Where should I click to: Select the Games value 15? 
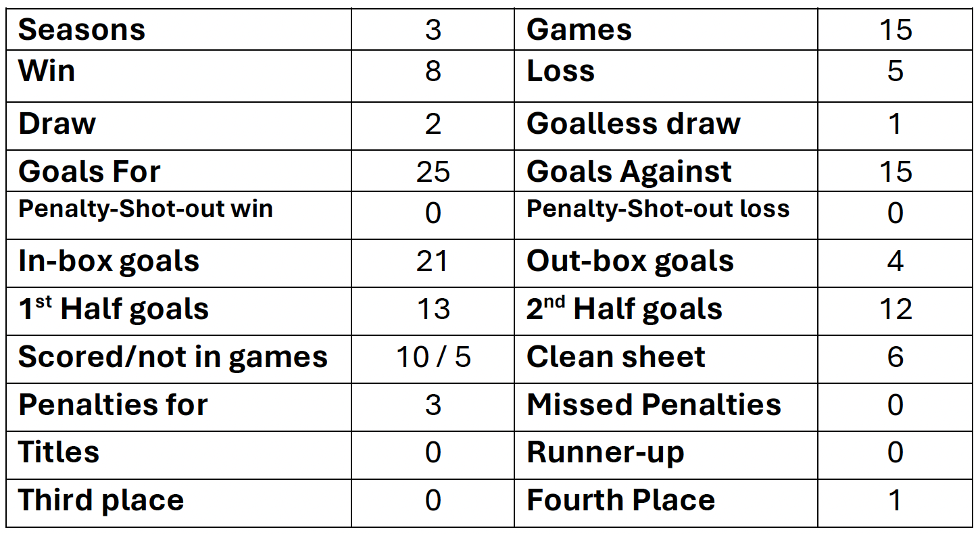coord(896,30)
